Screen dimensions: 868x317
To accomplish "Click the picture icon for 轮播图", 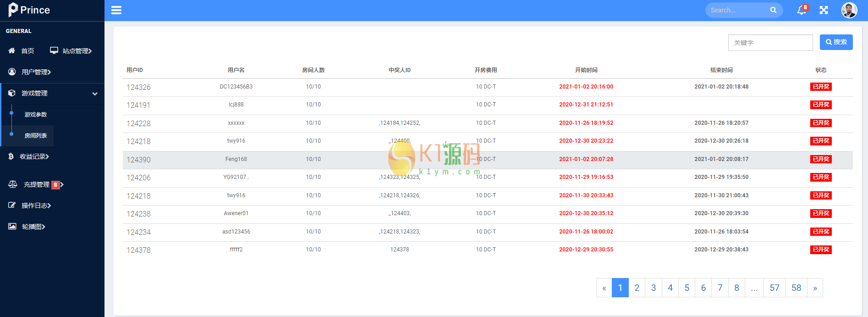I will pyautogui.click(x=12, y=226).
